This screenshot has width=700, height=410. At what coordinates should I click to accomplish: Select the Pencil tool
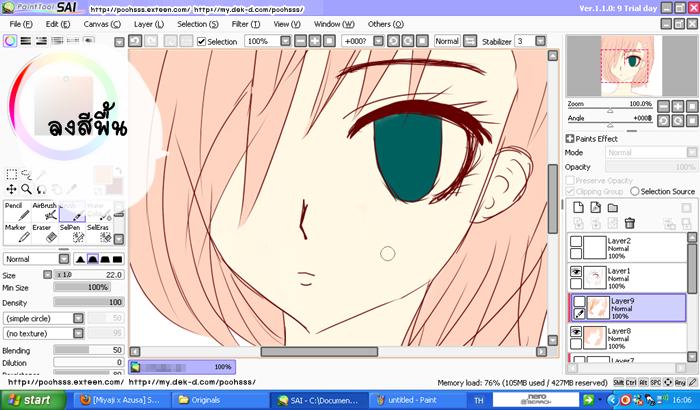tap(17, 212)
